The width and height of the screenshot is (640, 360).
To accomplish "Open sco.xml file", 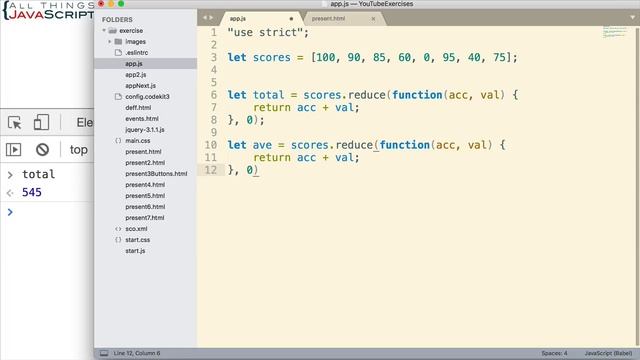I will pyautogui.click(x=136, y=229).
